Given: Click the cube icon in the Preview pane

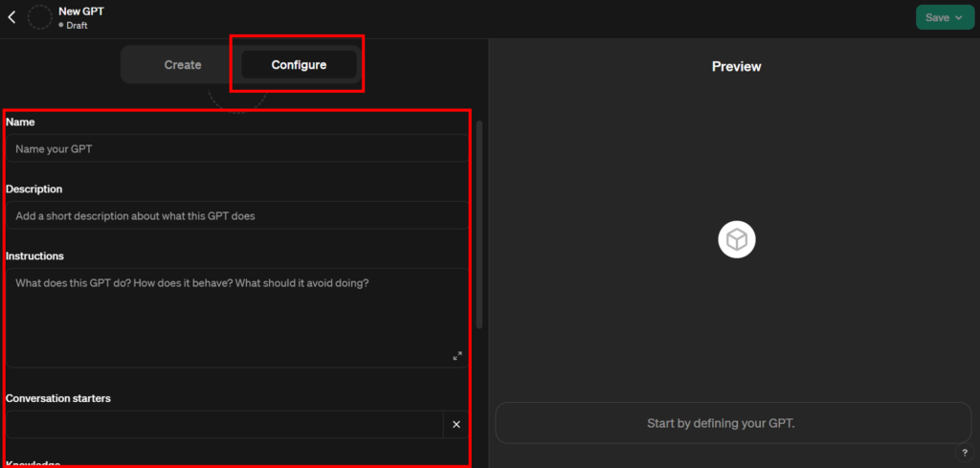Looking at the screenshot, I should coord(736,239).
